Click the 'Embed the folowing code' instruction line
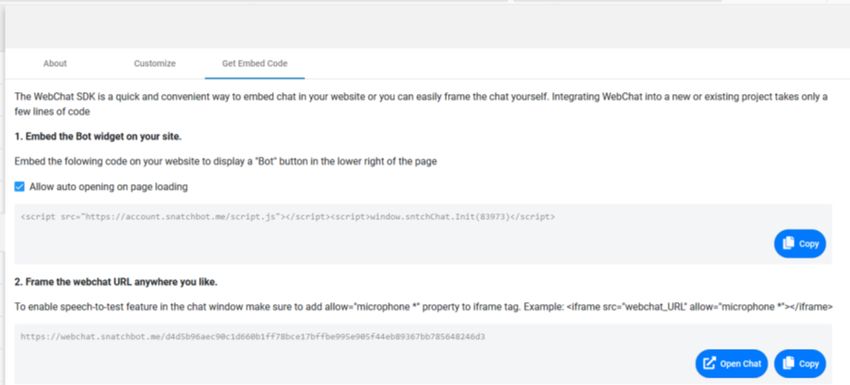 (226, 162)
